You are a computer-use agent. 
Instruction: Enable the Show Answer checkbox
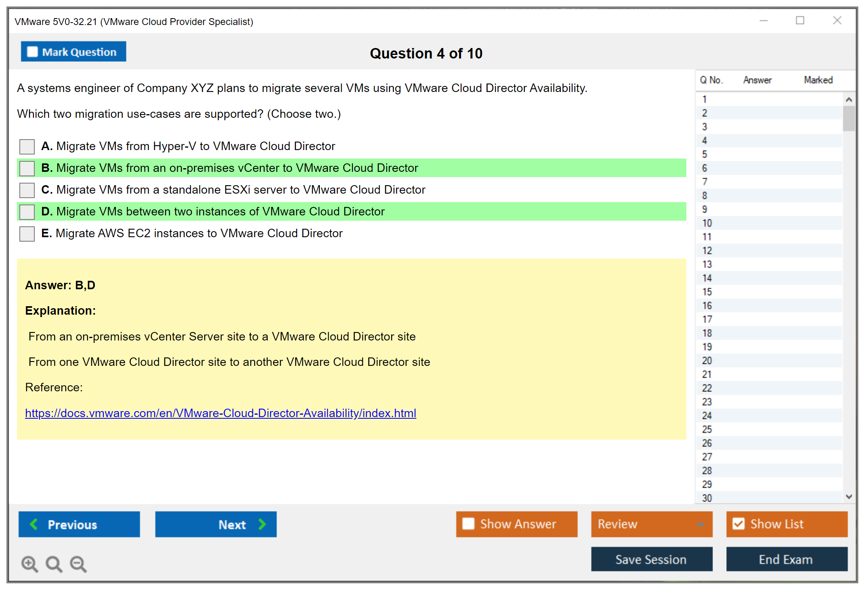click(468, 524)
